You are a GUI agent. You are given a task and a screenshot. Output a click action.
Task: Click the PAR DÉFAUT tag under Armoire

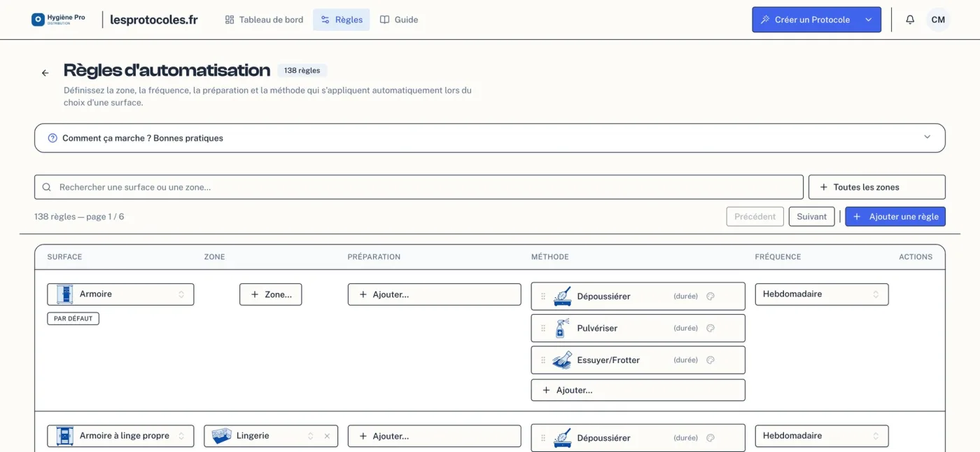click(73, 319)
